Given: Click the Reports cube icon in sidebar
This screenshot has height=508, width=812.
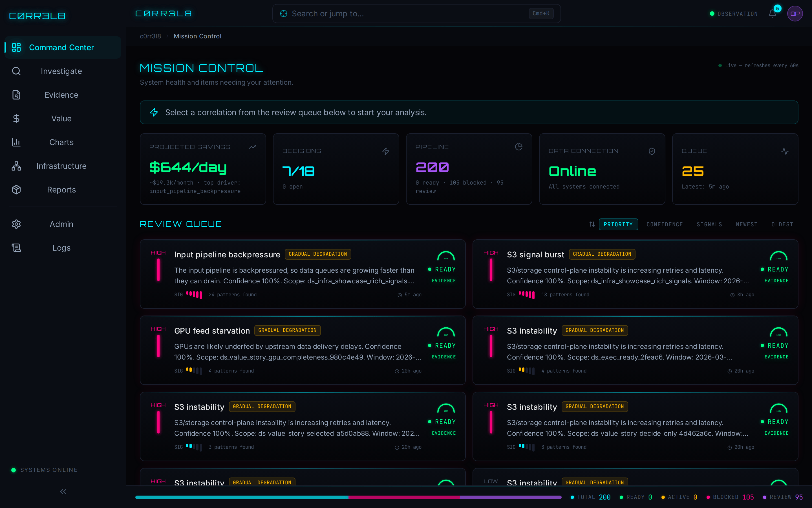Looking at the screenshot, I should (x=16, y=190).
